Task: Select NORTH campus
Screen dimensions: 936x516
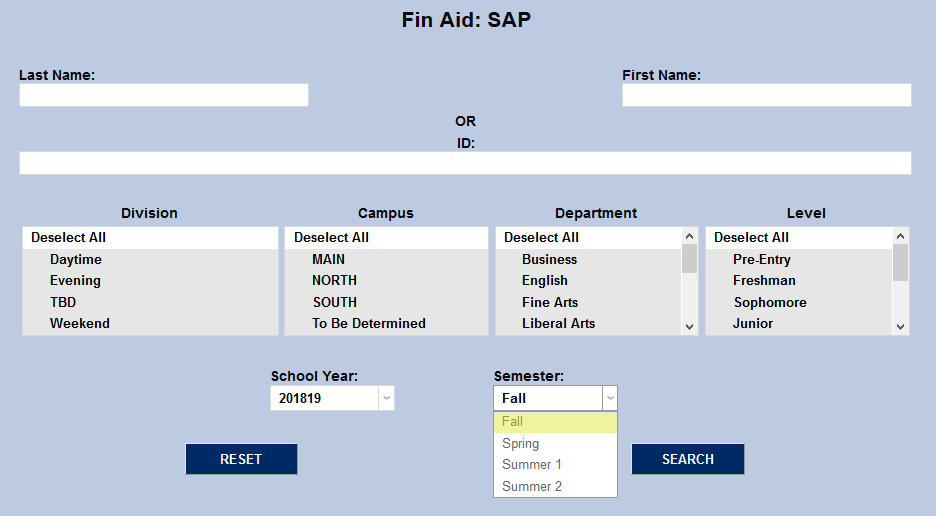Action: [x=386, y=281]
